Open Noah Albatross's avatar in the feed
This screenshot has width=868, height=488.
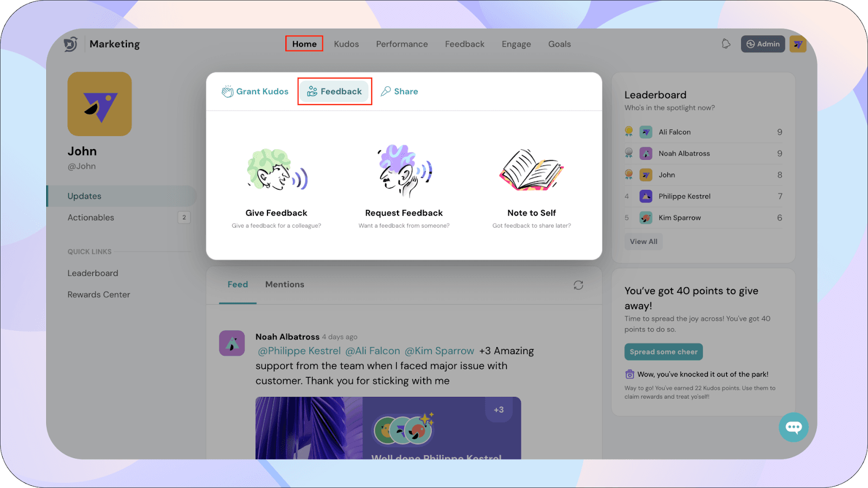click(232, 343)
